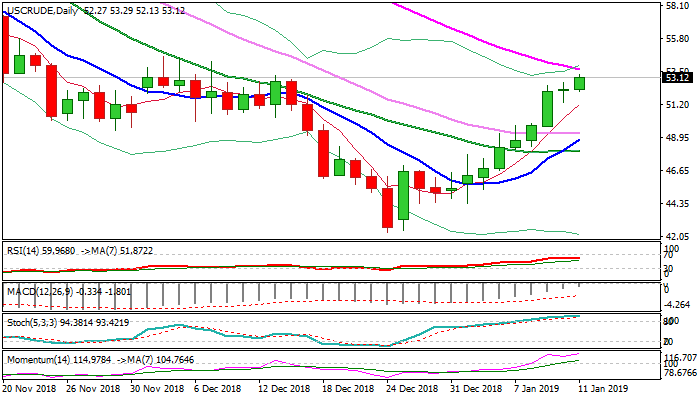The image size is (700, 400).
Task: Select the current price tag 53.12
Action: 678,78
